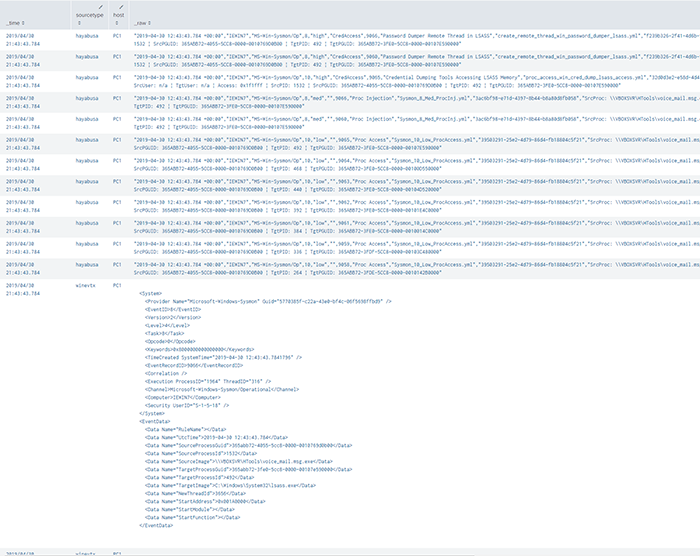Select the host column header label

pos(119,15)
